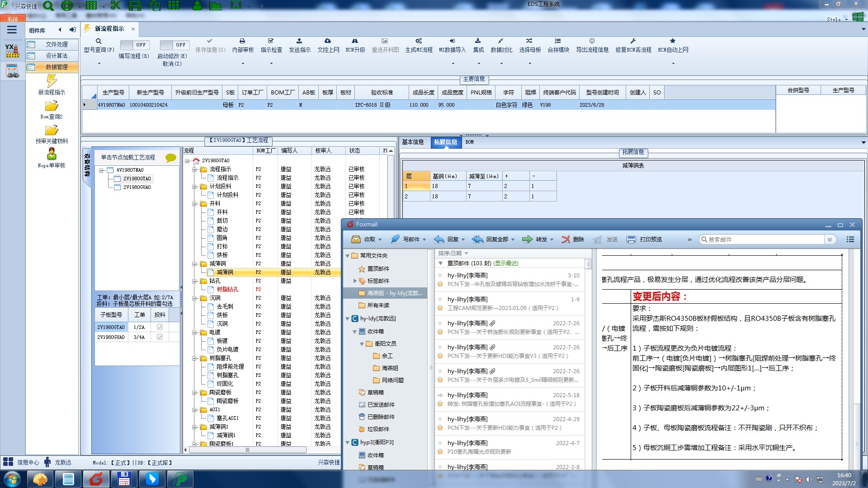This screenshot has height=488, width=868.
Task: Switch to the BOM tab
Action: [x=469, y=142]
